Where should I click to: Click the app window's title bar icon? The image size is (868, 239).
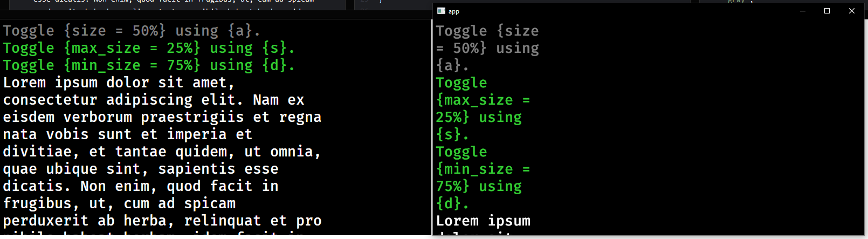pyautogui.click(x=441, y=11)
